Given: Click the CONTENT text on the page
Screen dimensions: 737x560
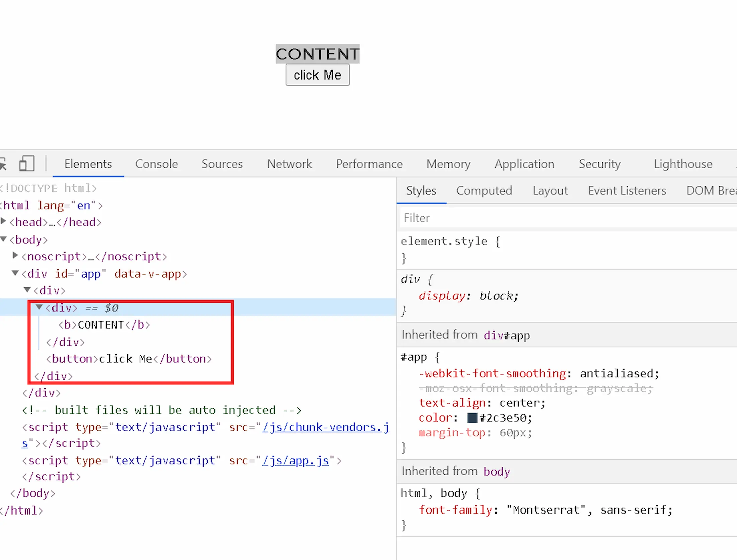Looking at the screenshot, I should coord(317,54).
